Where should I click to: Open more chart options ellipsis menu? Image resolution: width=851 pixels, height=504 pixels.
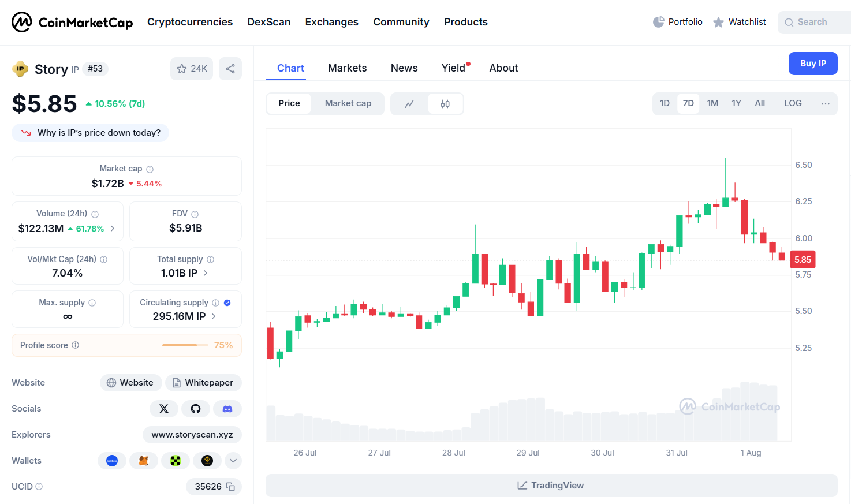tap(826, 104)
